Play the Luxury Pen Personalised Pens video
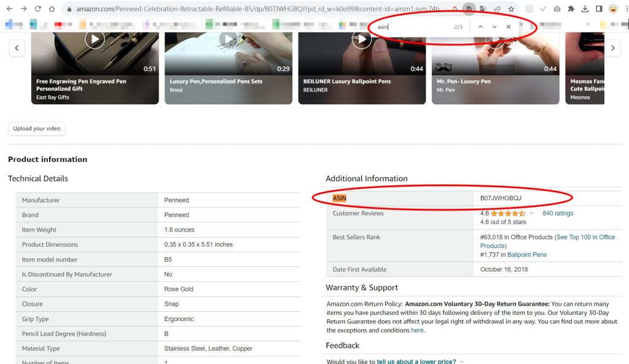Viewport: 629px width, 364px height. tap(228, 40)
